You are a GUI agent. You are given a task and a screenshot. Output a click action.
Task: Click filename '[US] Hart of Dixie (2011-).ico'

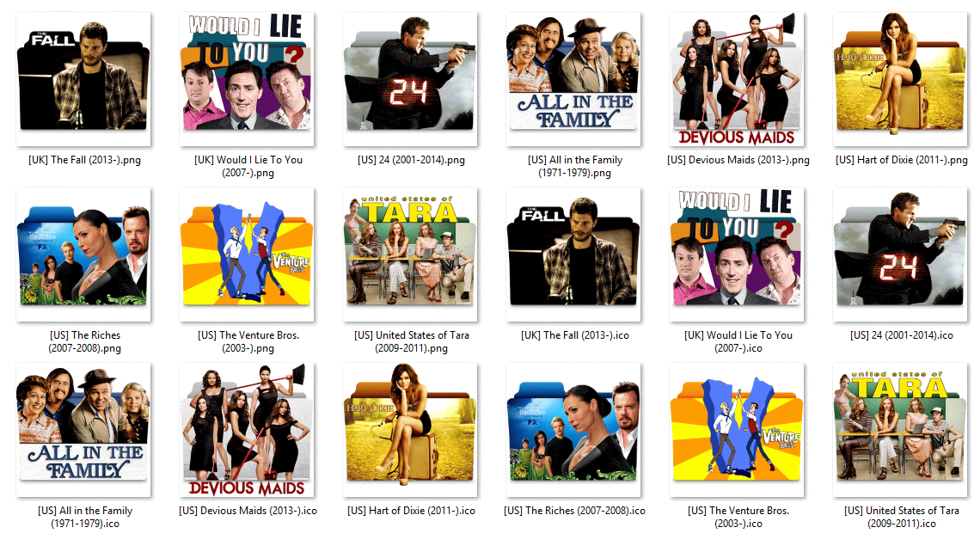411,511
